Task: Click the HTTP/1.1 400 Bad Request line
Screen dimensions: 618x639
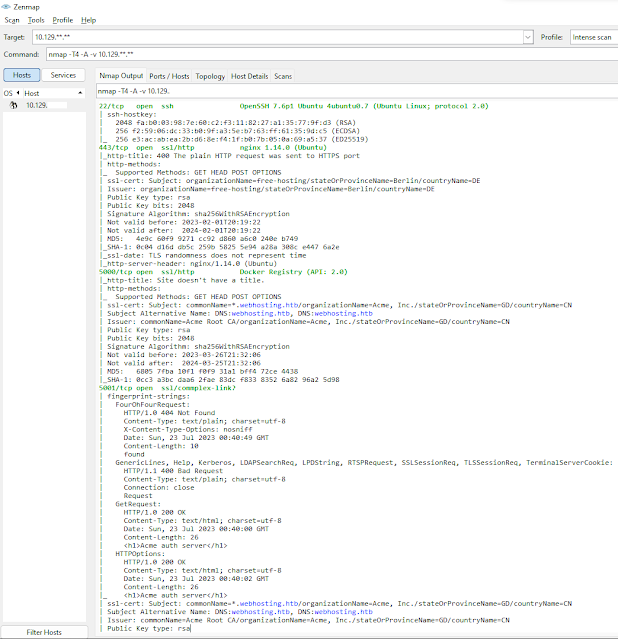Action: pos(173,471)
